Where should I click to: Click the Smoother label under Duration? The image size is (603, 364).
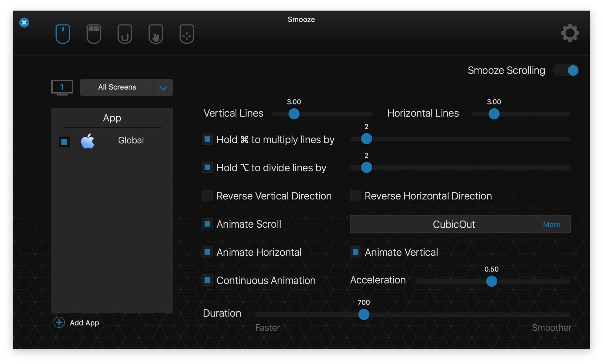[x=552, y=328]
